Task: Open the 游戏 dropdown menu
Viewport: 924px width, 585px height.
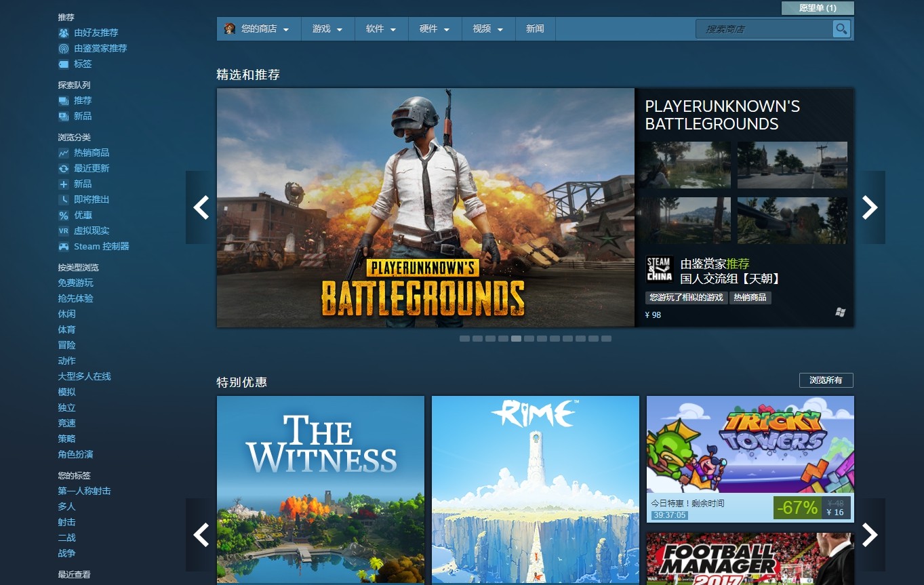Action: [327, 29]
